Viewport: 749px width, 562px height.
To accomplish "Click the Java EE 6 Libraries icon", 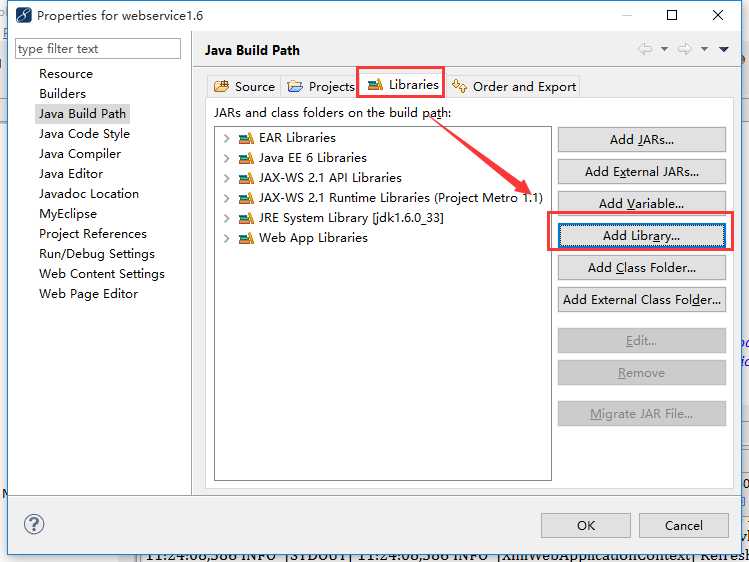I will pos(246,159).
